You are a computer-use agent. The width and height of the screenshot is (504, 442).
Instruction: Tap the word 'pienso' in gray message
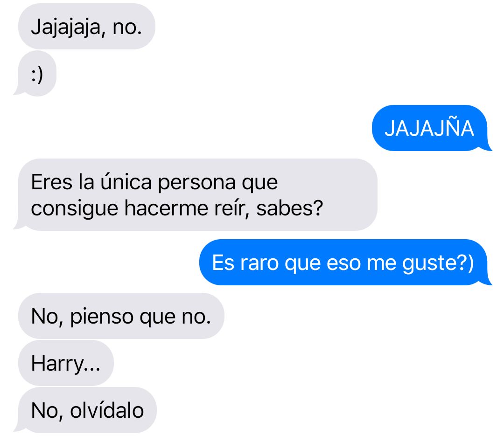click(x=102, y=318)
